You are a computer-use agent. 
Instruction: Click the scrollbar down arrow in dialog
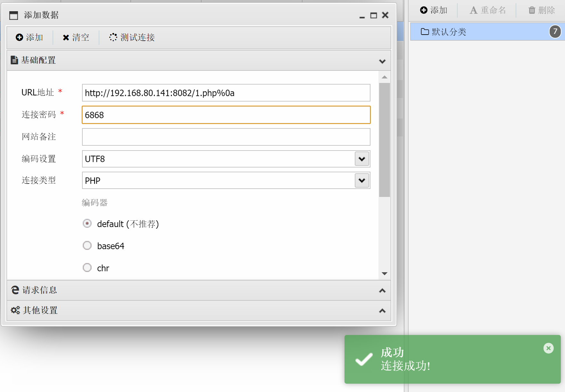(x=385, y=274)
